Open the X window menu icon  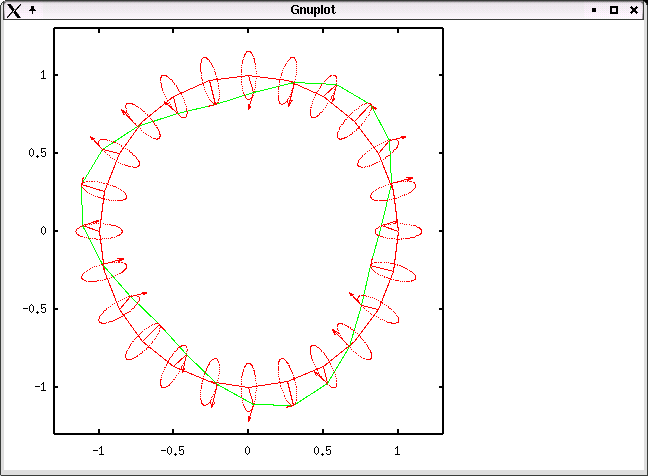click(13, 10)
